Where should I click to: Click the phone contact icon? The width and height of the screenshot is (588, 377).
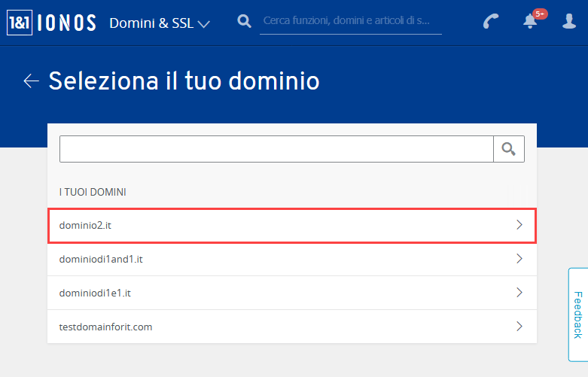tap(491, 21)
